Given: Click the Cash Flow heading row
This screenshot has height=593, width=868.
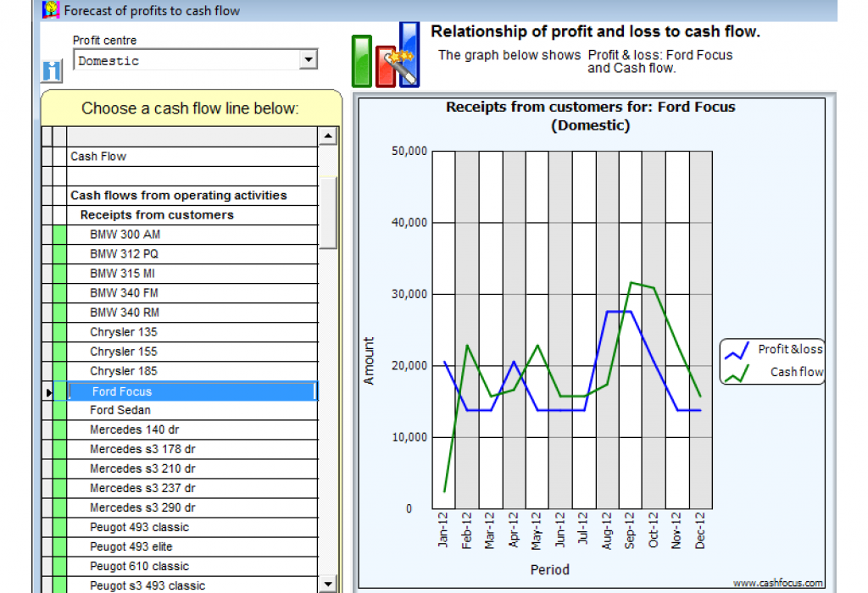Looking at the screenshot, I should [x=192, y=157].
